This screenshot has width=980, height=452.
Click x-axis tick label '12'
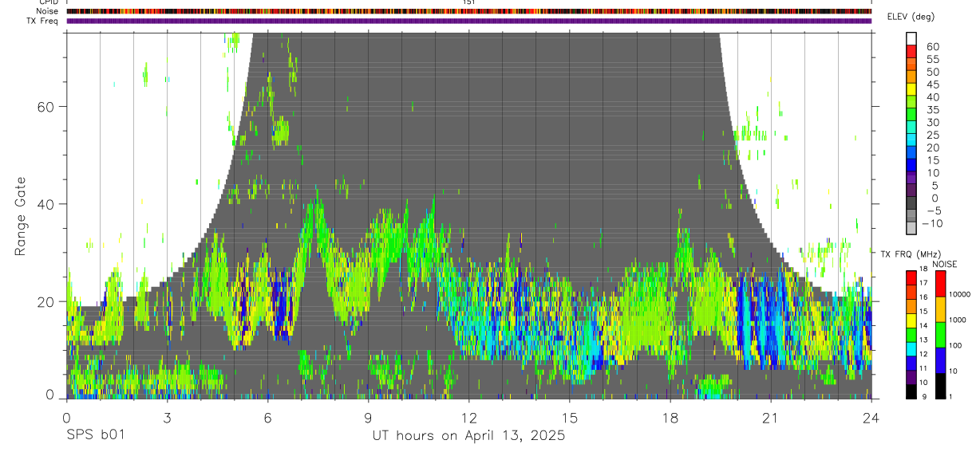468,418
